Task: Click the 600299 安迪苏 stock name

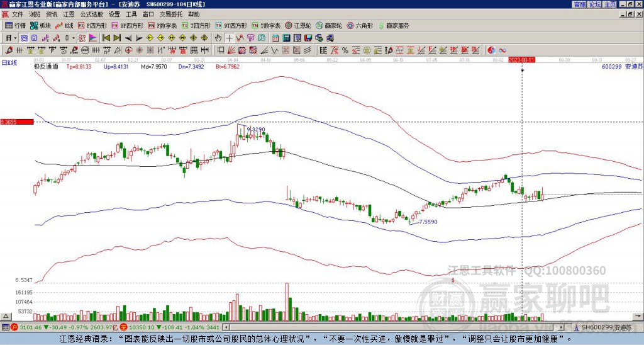Action: pos(622,66)
